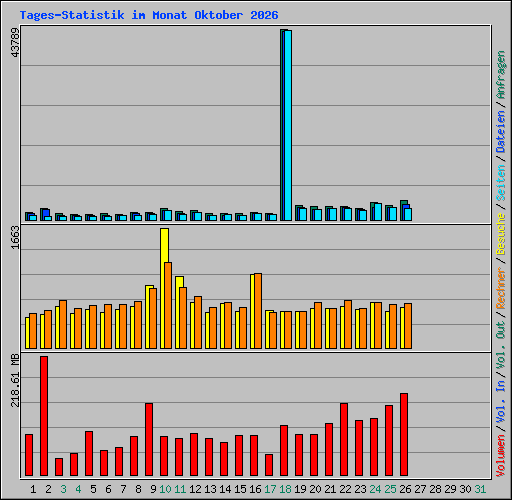This screenshot has width=512, height=500.
Task: Click the yellow visits bar for day 11
Action: [179, 312]
